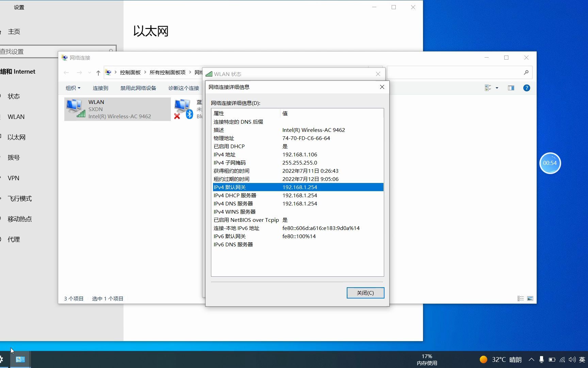Open help question mark icon
The height and width of the screenshot is (368, 588).
[x=526, y=88]
